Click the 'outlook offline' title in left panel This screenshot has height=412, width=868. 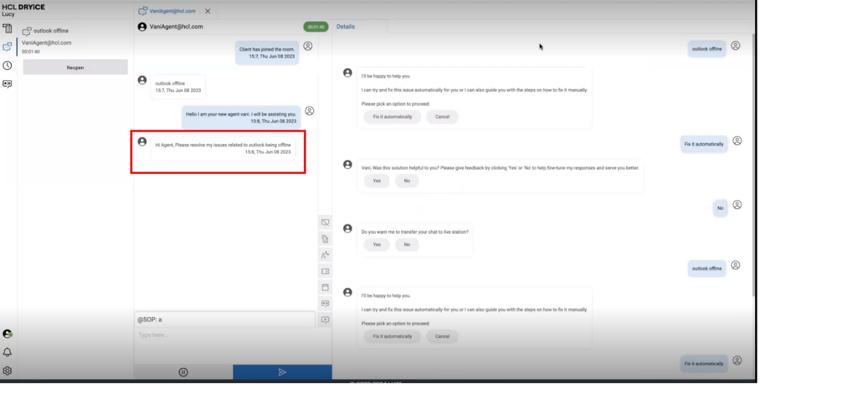(x=51, y=31)
